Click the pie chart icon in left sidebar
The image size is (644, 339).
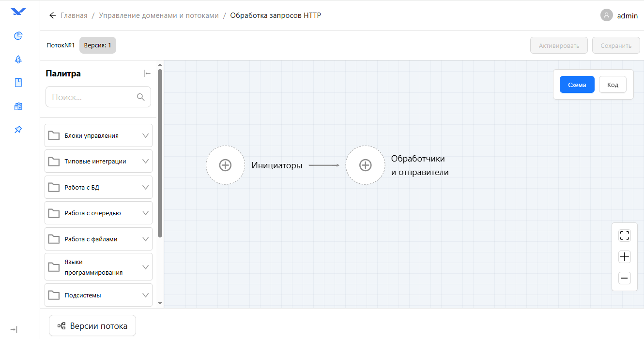[18, 36]
